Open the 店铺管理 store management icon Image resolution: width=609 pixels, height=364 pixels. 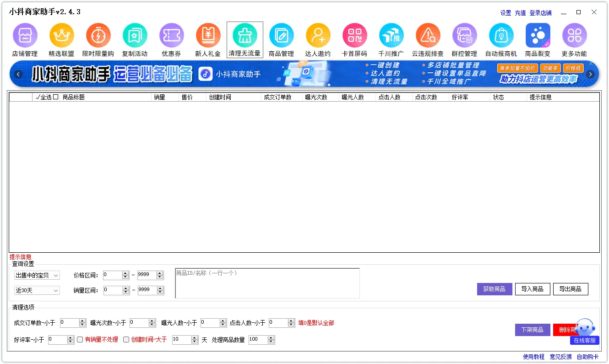click(25, 36)
